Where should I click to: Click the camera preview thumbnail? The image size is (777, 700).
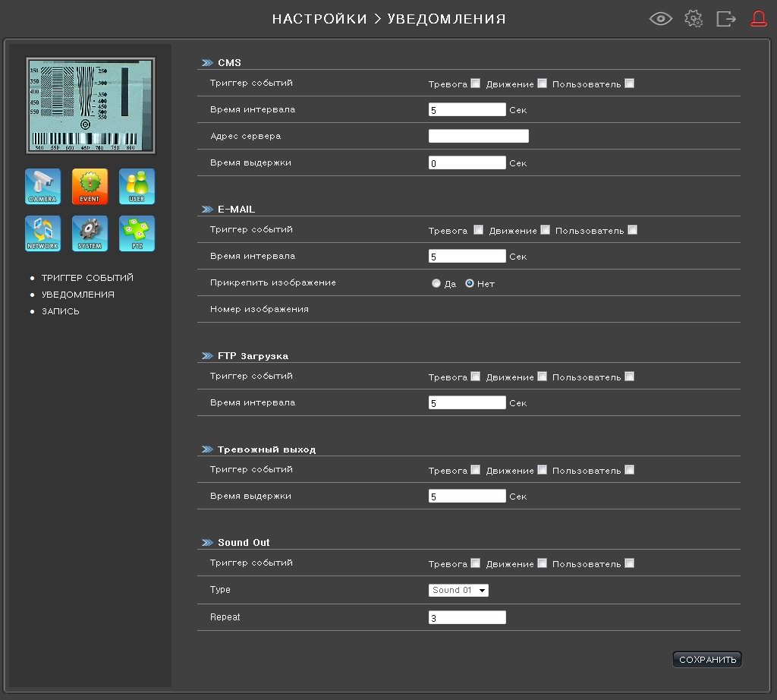coord(90,106)
